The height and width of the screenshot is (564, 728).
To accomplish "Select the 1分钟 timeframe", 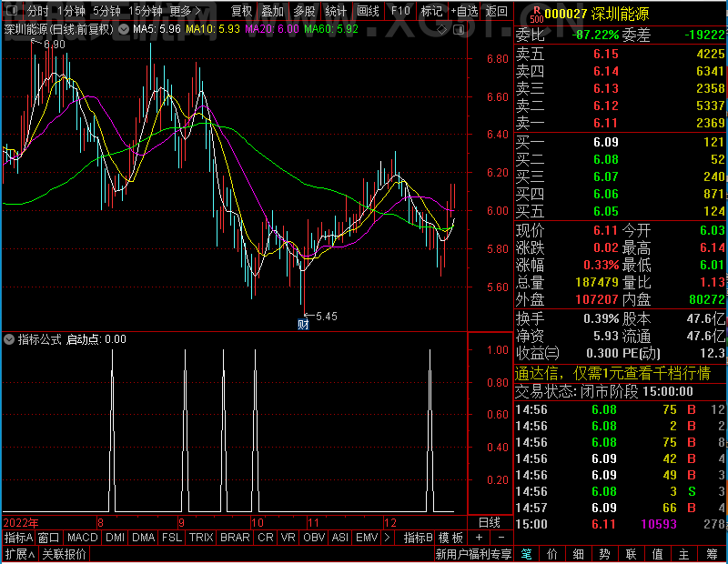I will (x=72, y=11).
